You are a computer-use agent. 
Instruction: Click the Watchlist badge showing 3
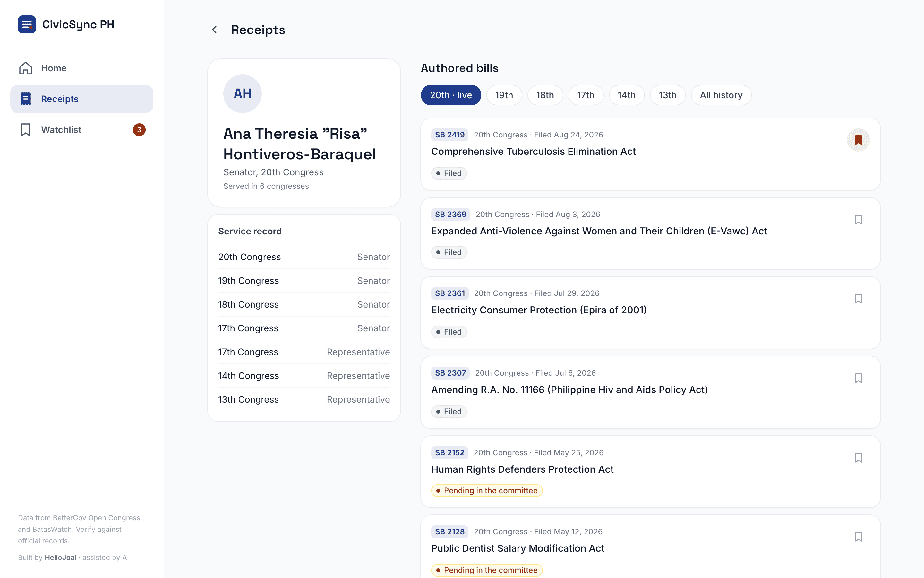[139, 130]
